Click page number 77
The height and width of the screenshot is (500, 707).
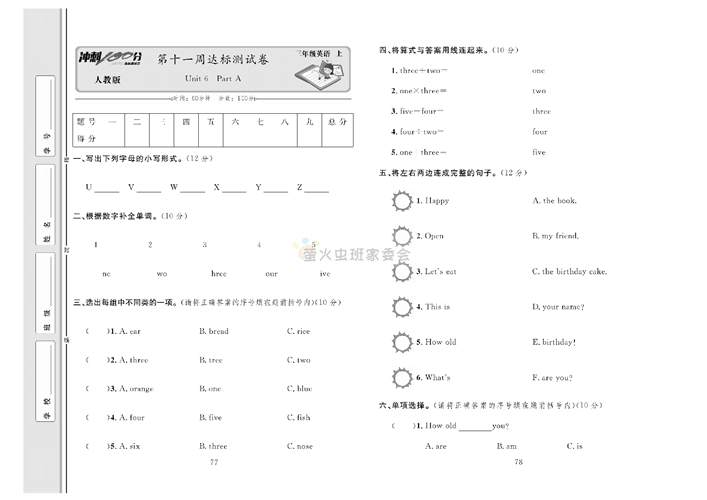pos(214,462)
